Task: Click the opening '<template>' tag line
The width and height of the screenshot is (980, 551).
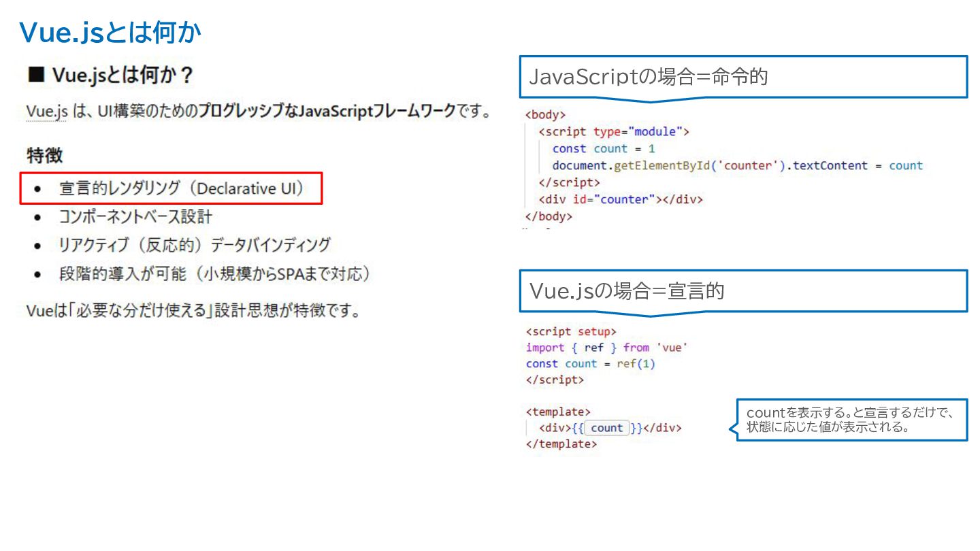Action: click(558, 412)
